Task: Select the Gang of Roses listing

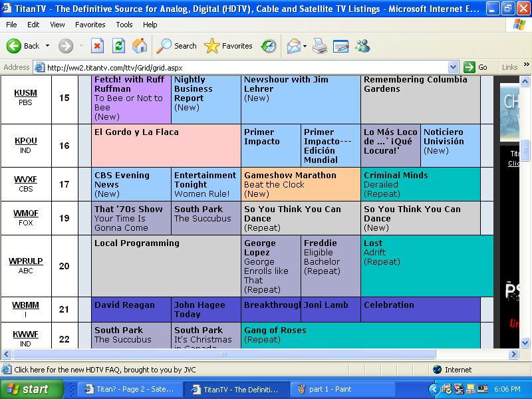Action: pyautogui.click(x=360, y=335)
